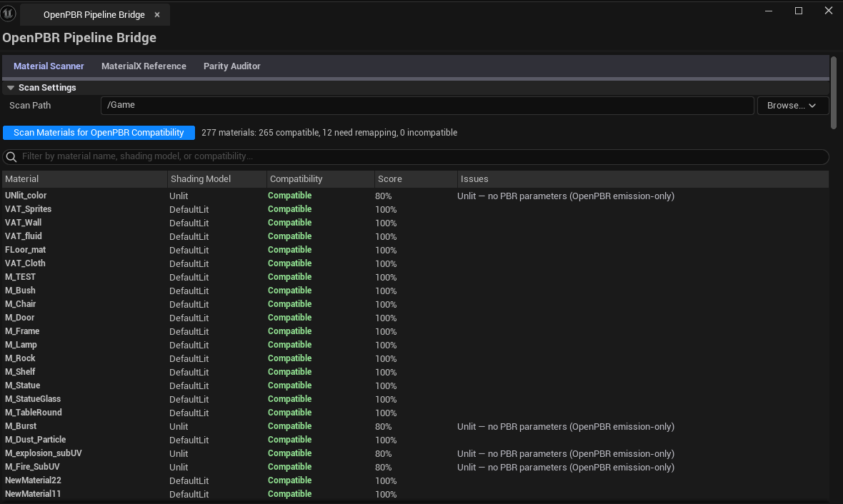
Task: Select the M_Statue material row
Action: (416, 385)
